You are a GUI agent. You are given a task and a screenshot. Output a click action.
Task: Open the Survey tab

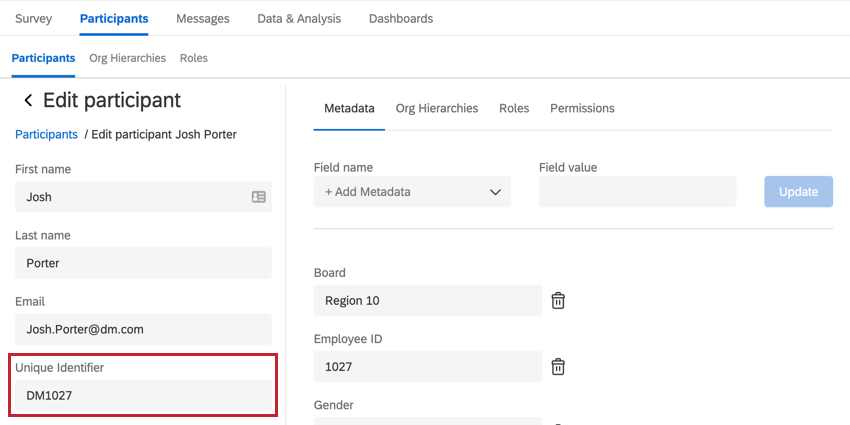click(x=33, y=18)
